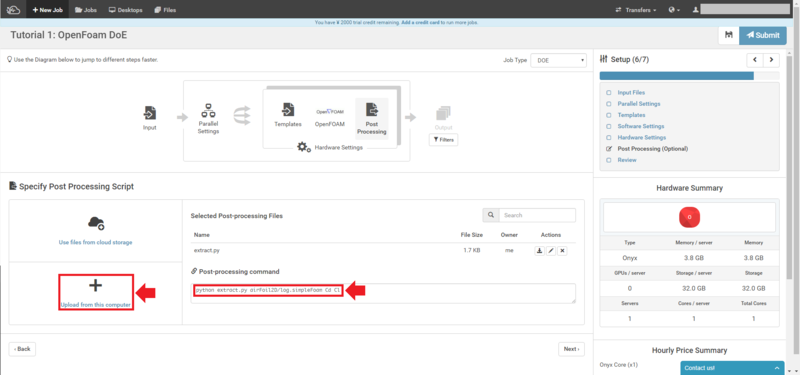Toggle the Software Settings checkbox
800x375 pixels.
click(609, 127)
